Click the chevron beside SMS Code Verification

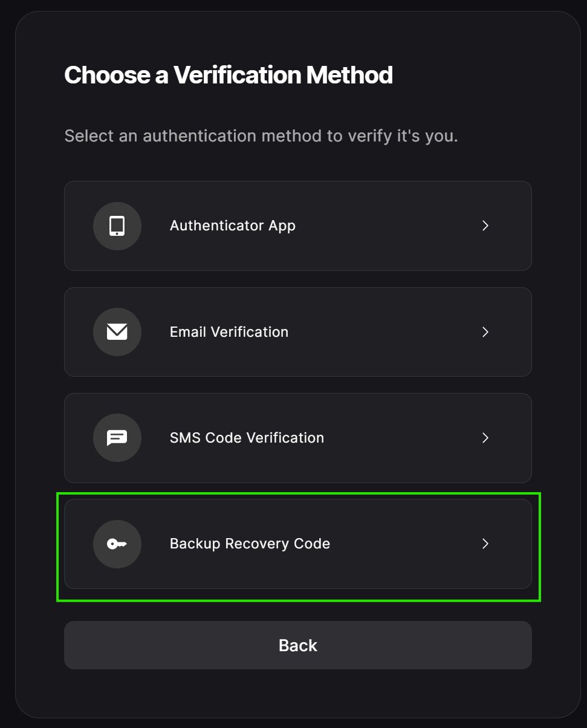coord(485,438)
